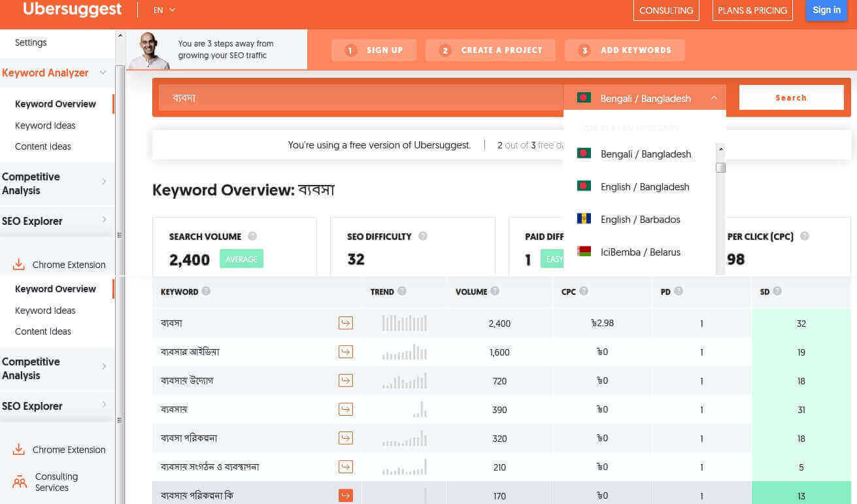The image size is (857, 504).
Task: Open arrow icon for ব্যবসায় উদ্যোগ row
Action: pyautogui.click(x=346, y=380)
